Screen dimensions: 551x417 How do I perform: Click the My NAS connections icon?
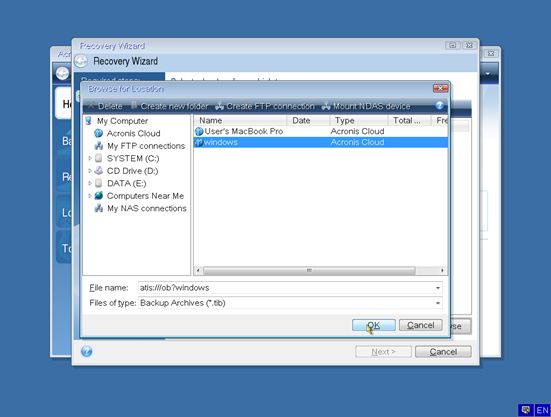coord(99,208)
